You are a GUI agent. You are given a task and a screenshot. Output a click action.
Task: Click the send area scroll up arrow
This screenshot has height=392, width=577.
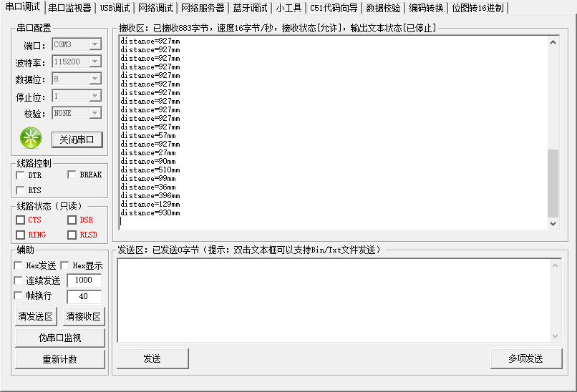coord(556,265)
